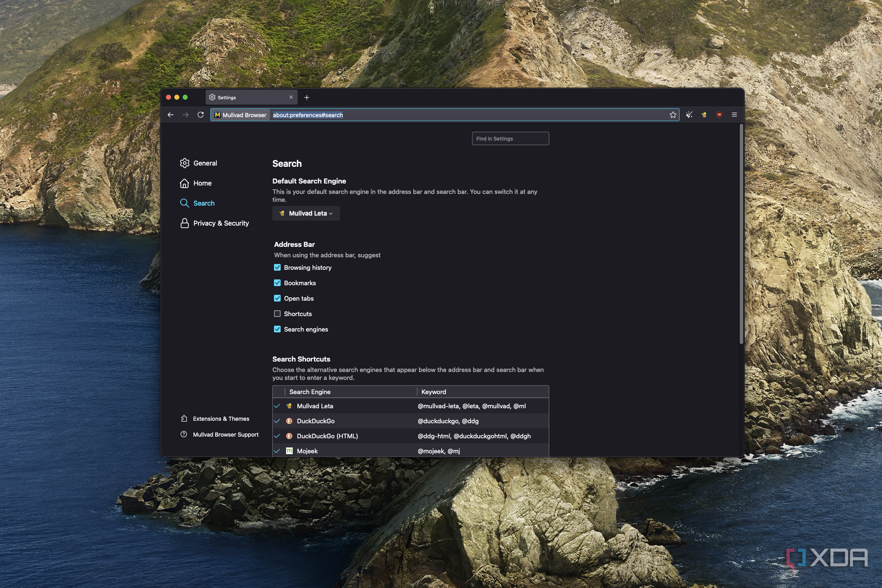Click the Find in Settings search field

pyautogui.click(x=510, y=138)
